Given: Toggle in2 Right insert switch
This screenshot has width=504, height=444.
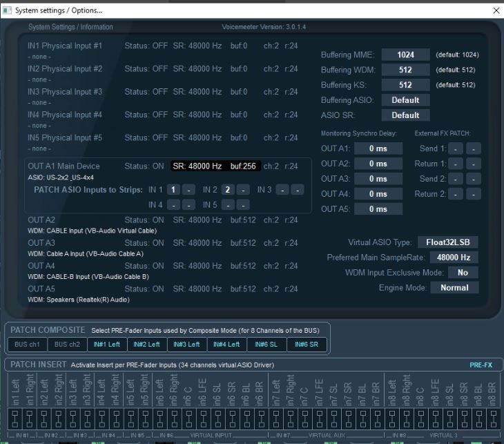Looking at the screenshot, I should (x=59, y=418).
